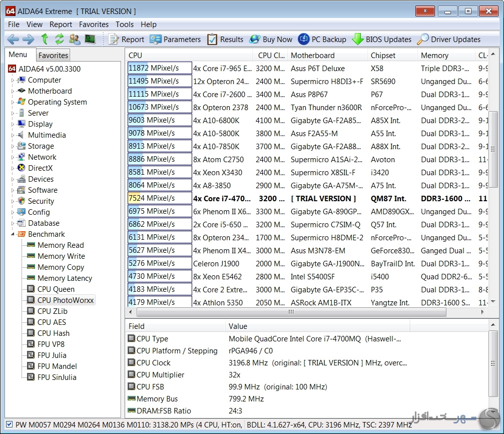Click the Memory Read benchmark icon
The width and height of the screenshot is (504, 434).
(31, 245)
